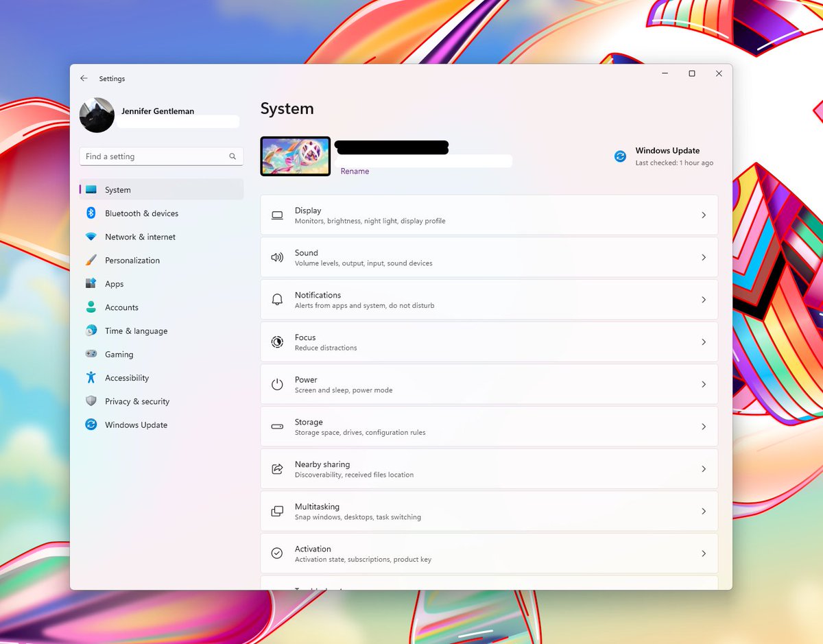Click "Snap windows, desktops, task switching" text

[358, 517]
